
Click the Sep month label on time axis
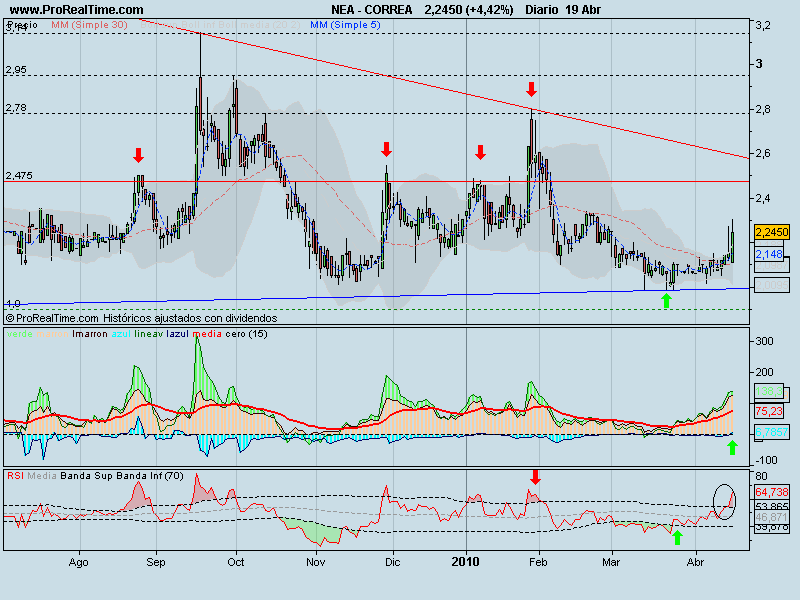pyautogui.click(x=156, y=562)
